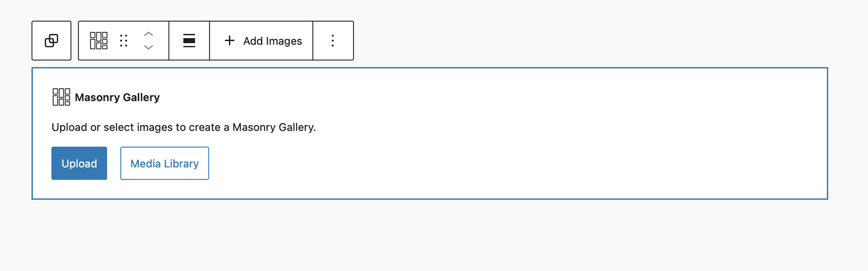Open the Media Library
The width and height of the screenshot is (868, 271).
click(164, 163)
